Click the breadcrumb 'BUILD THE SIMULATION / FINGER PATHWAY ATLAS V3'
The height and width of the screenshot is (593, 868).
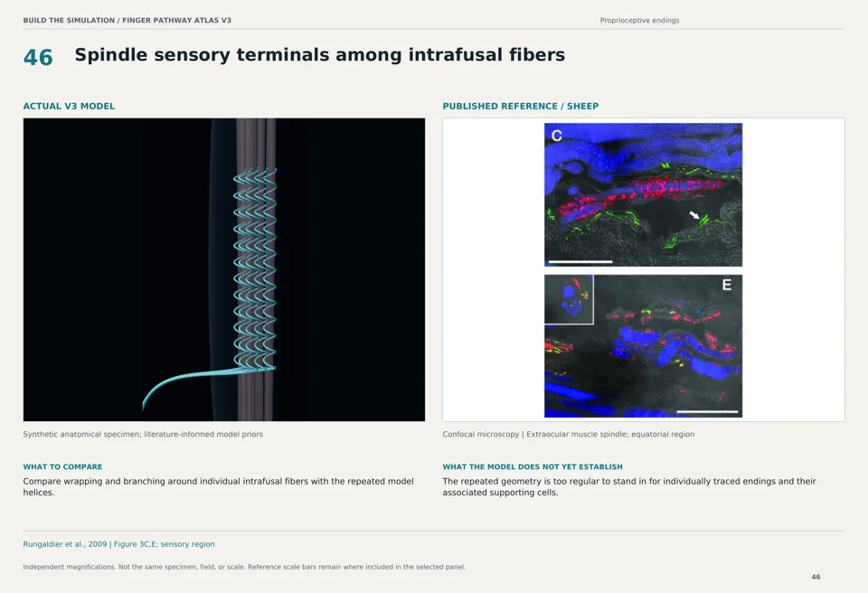pos(127,21)
